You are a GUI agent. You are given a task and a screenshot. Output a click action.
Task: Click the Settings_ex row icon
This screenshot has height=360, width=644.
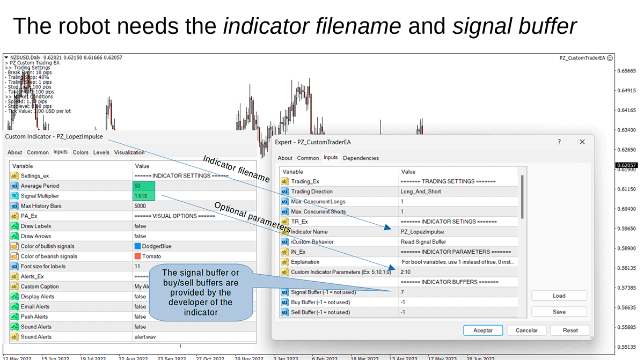coord(14,176)
